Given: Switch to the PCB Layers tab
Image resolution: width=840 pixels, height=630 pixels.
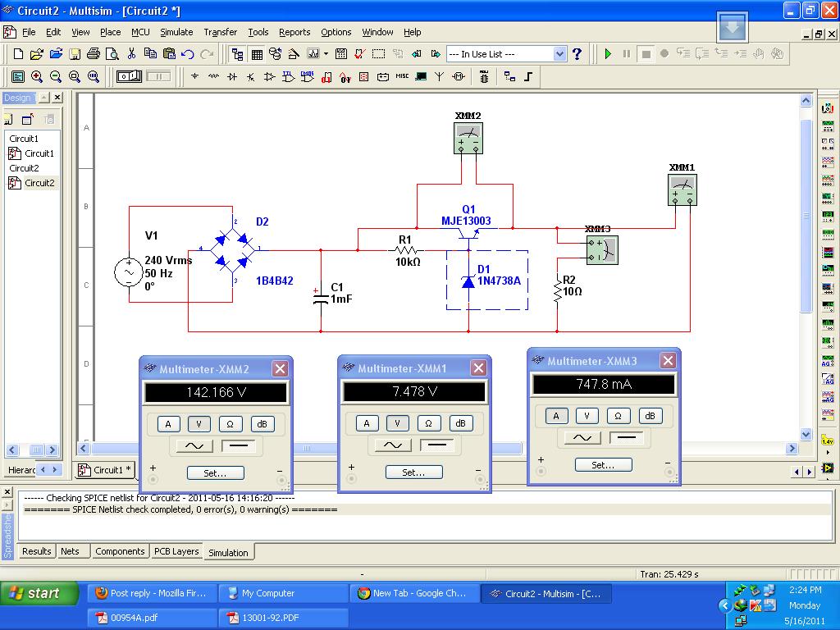Looking at the screenshot, I should 176,551.
